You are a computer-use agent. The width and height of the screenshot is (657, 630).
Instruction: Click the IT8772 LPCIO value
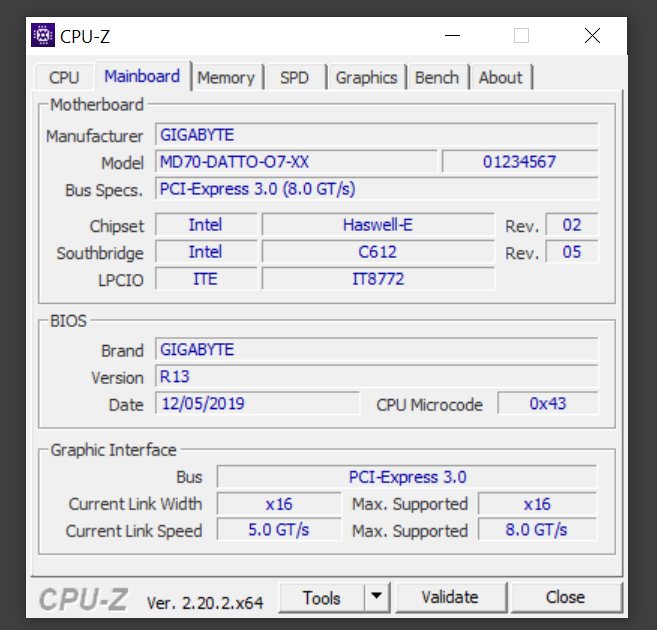[378, 279]
